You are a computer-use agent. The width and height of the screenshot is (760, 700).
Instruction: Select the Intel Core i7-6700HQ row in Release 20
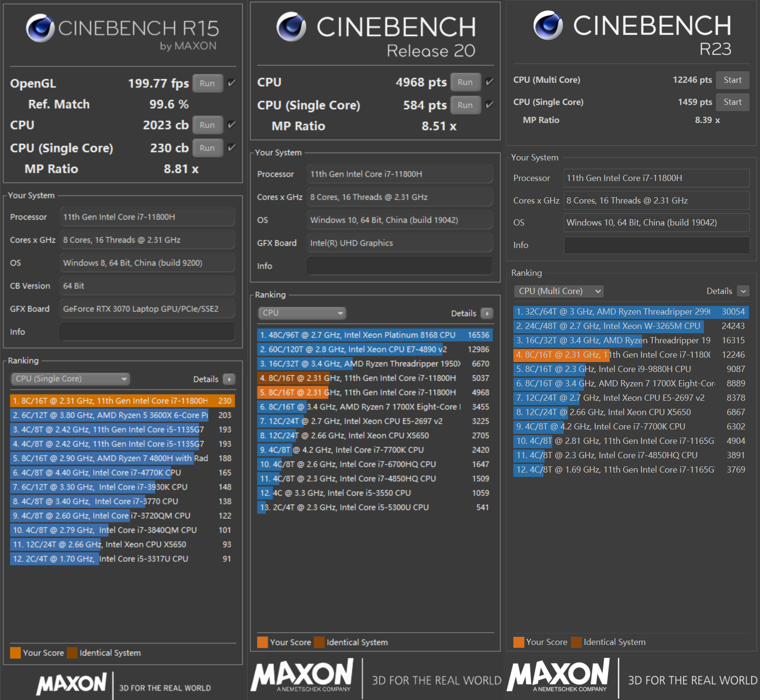coord(375,464)
